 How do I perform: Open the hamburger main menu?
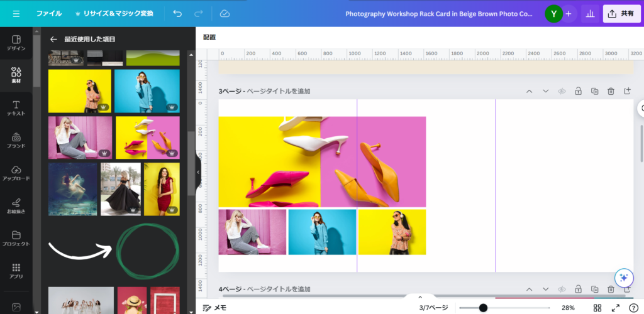(16, 14)
